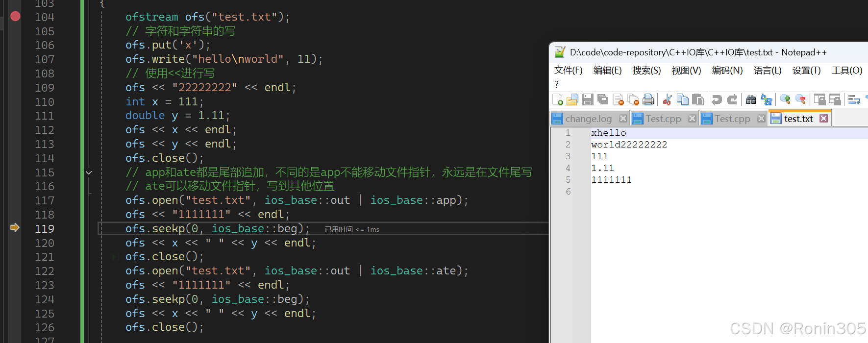The width and height of the screenshot is (868, 343).
Task: Print the current document
Action: tap(648, 100)
